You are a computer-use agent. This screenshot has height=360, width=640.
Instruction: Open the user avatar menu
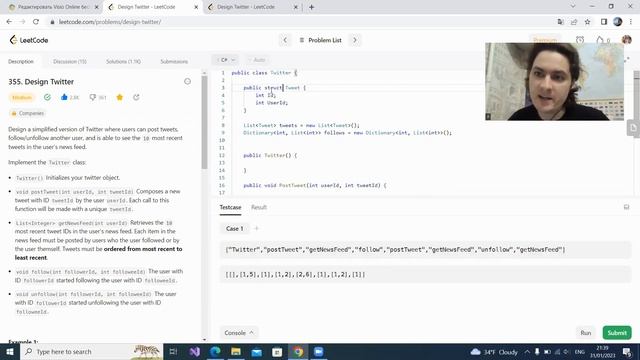tap(627, 40)
